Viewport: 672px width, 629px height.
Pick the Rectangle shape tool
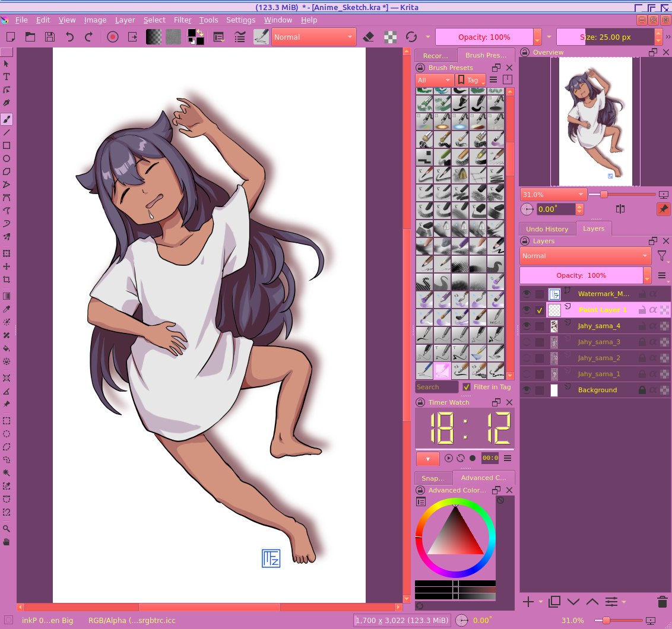tap(7, 145)
